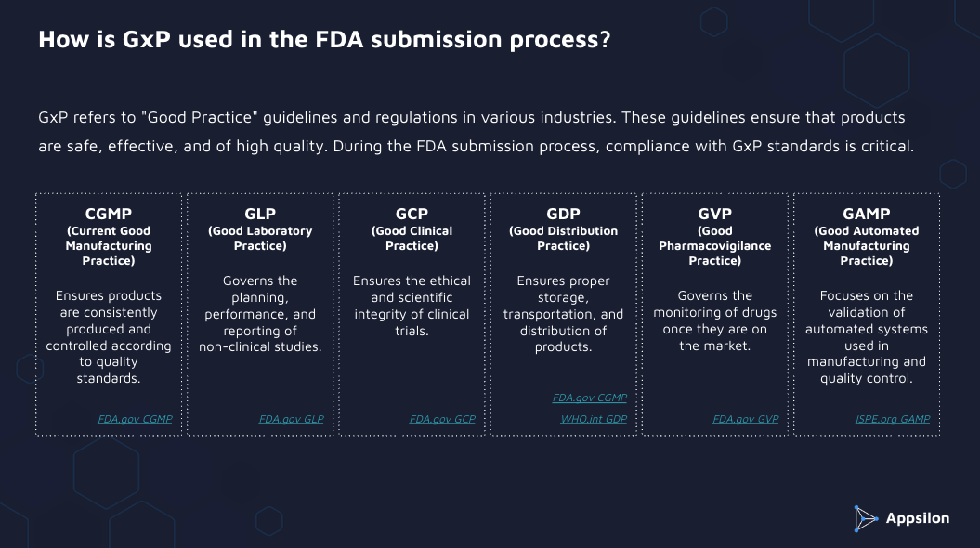This screenshot has width=980, height=548.
Task: Follow the FDA.gov GCP link
Action: [442, 419]
